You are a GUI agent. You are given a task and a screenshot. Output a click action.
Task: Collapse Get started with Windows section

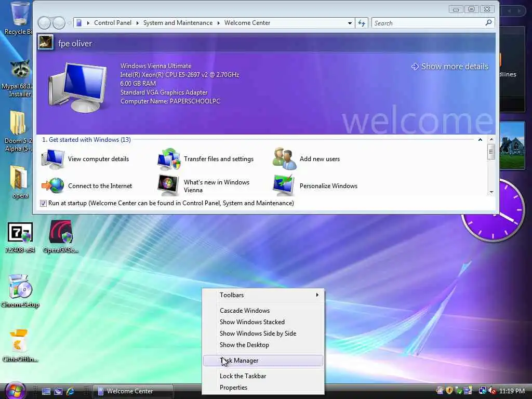click(480, 139)
